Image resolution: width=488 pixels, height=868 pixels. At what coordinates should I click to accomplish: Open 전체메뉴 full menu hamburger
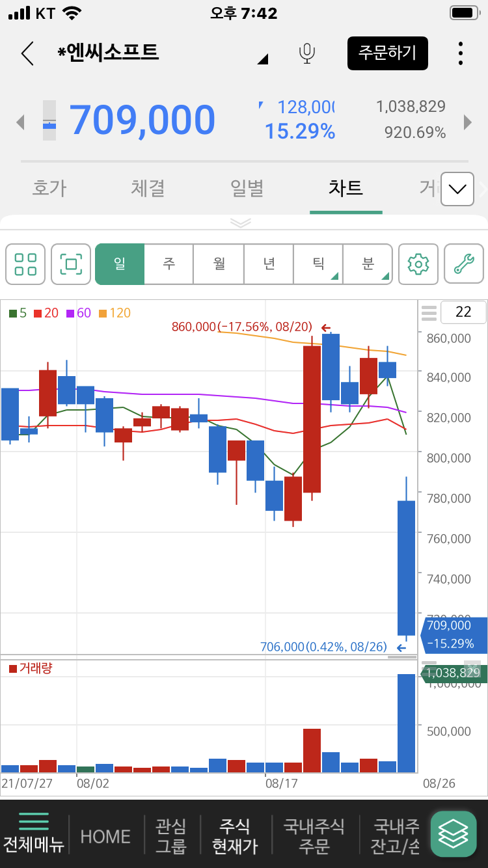(x=34, y=834)
